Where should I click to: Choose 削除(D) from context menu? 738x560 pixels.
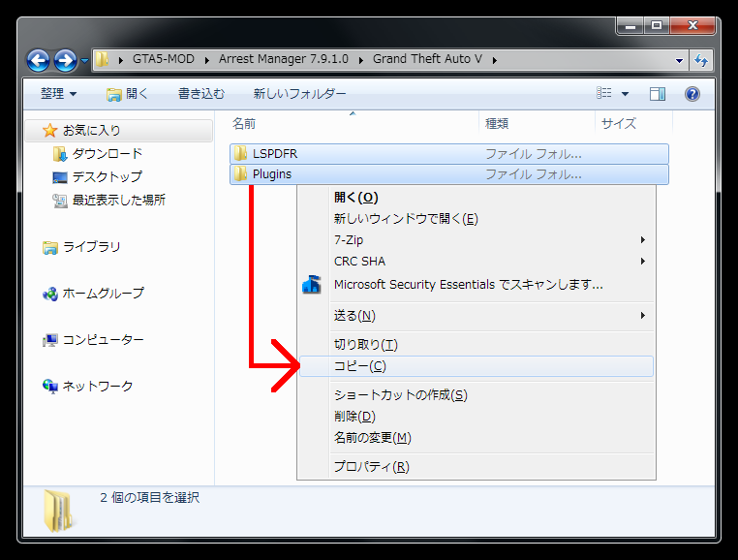[477, 417]
